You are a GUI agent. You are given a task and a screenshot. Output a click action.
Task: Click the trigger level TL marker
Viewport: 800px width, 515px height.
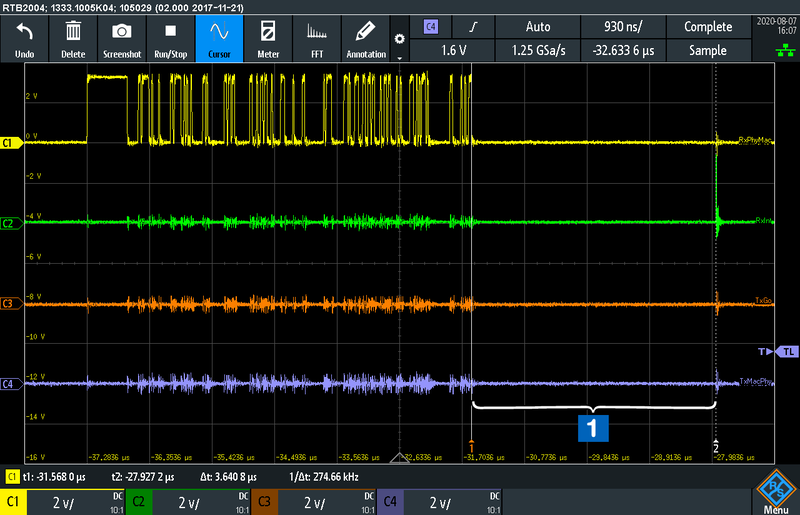coord(788,351)
